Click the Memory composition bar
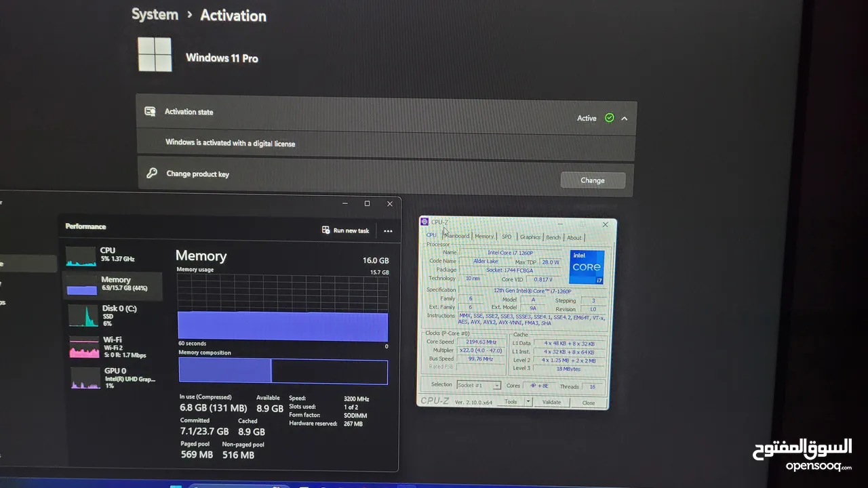 point(283,371)
